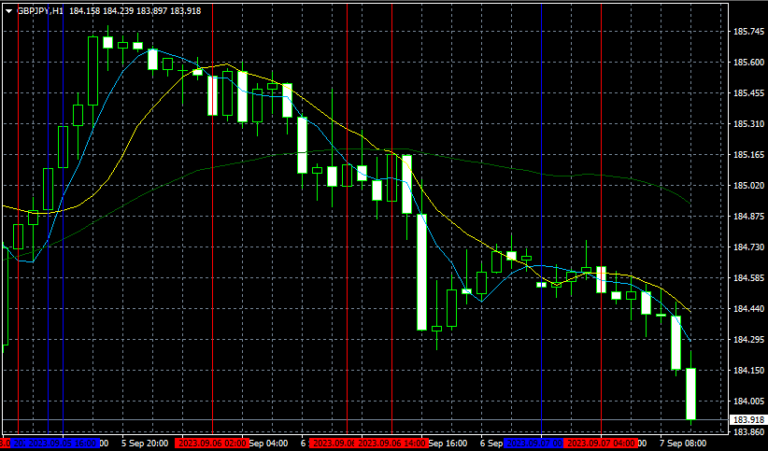Click the current price label 183.918
Viewport: 768px width, 451px height.
(x=749, y=420)
